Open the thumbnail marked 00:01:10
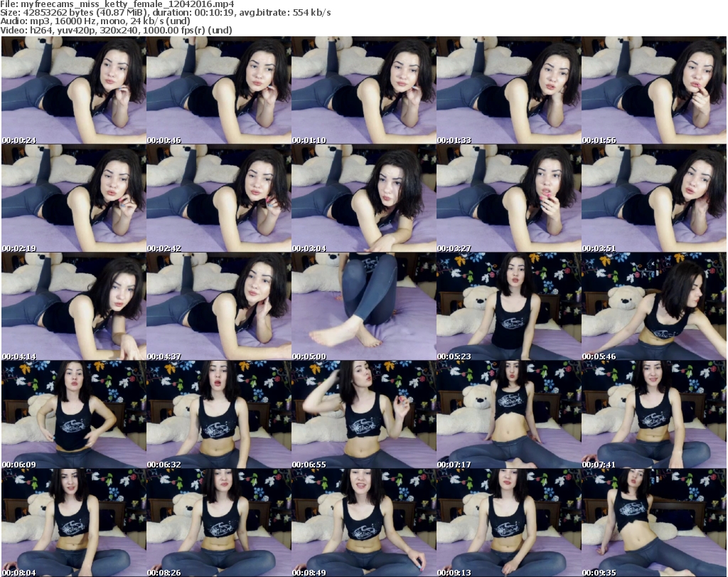The image size is (728, 577). point(363,90)
